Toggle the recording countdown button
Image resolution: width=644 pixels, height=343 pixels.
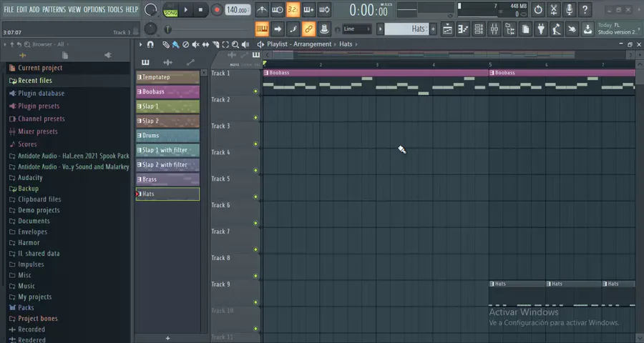(293, 9)
